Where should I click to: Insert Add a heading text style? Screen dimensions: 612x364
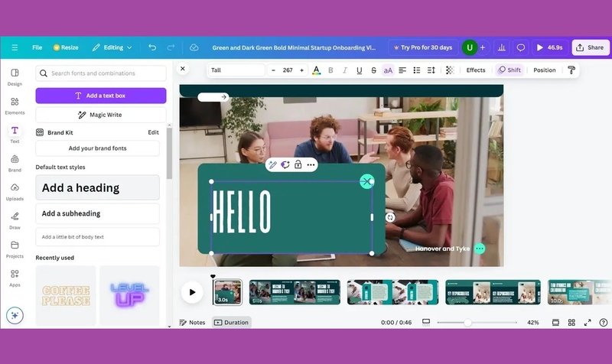point(98,187)
